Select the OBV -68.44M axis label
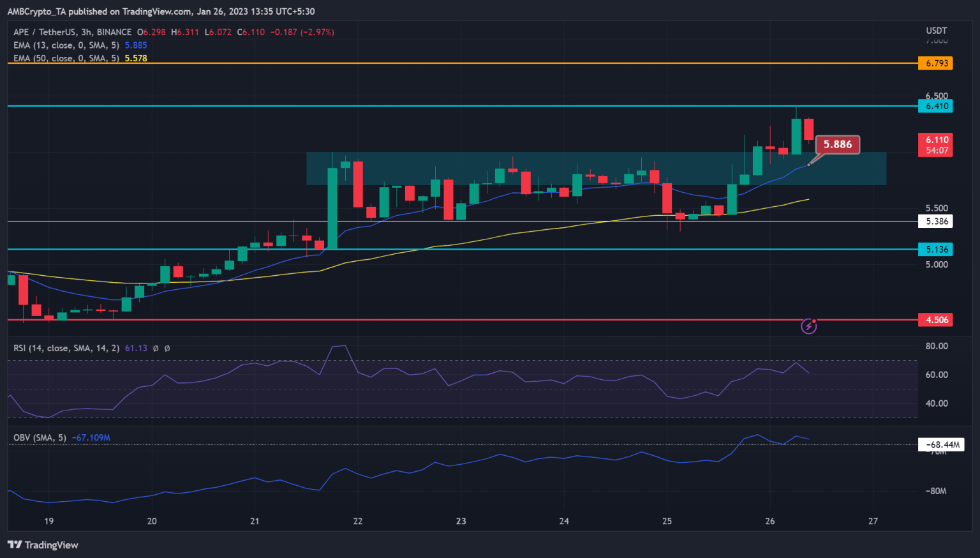Image resolution: width=980 pixels, height=558 pixels. pyautogui.click(x=941, y=444)
